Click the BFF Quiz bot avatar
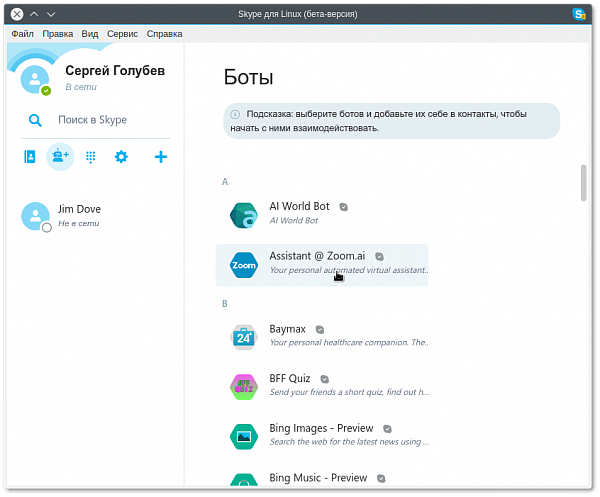Viewport: 600px width, 497px height. pyautogui.click(x=244, y=387)
